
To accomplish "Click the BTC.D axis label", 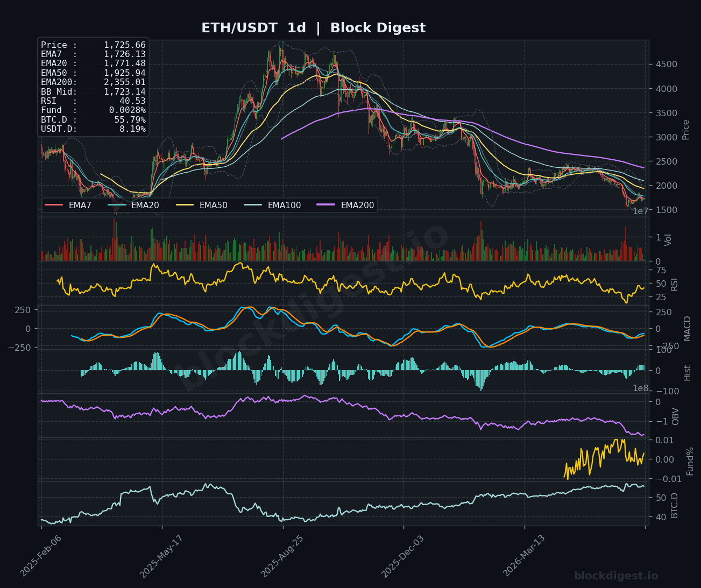I will pyautogui.click(x=675, y=505).
